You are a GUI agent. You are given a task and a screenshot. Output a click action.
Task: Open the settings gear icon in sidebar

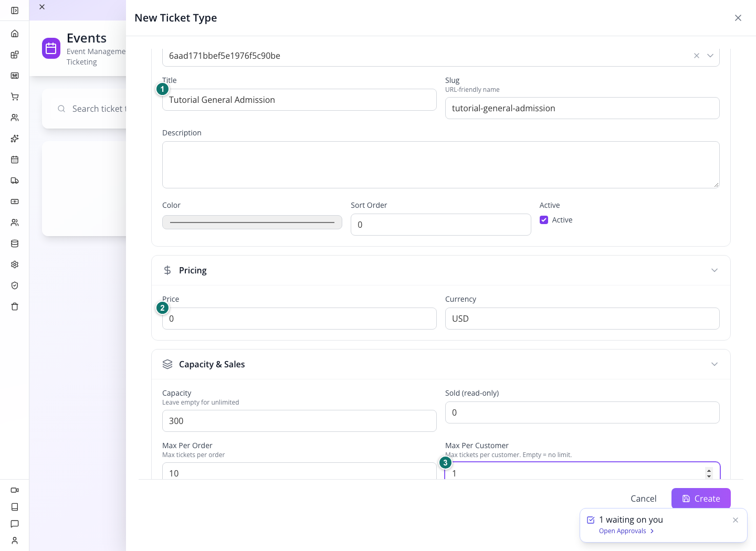(15, 264)
